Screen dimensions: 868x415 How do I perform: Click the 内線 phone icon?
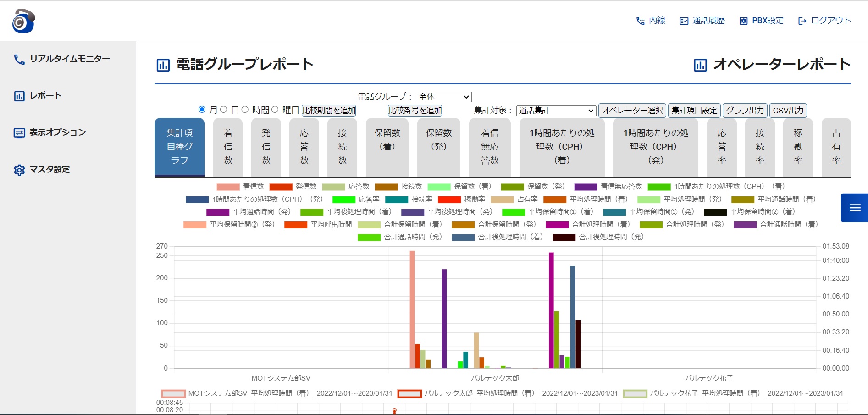tap(640, 21)
